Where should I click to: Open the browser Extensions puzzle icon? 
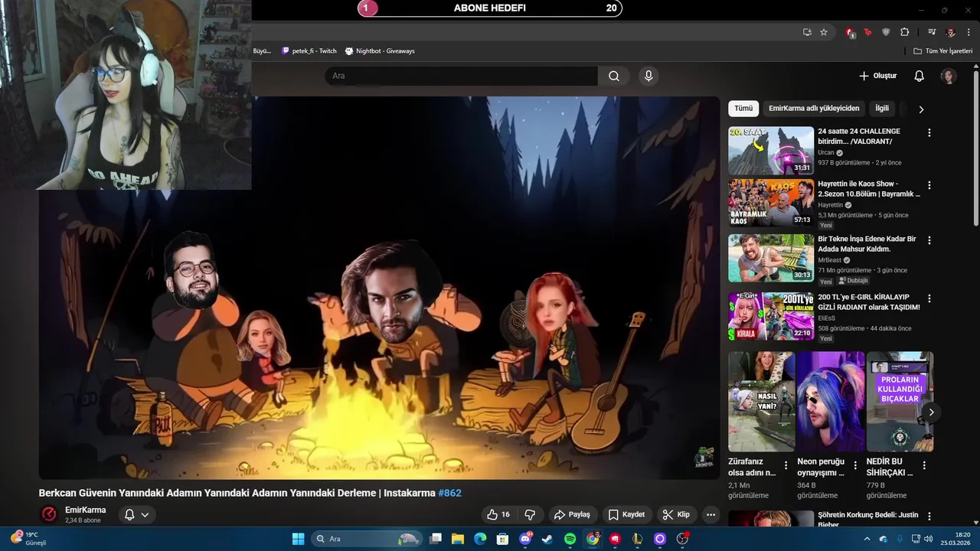point(904,32)
